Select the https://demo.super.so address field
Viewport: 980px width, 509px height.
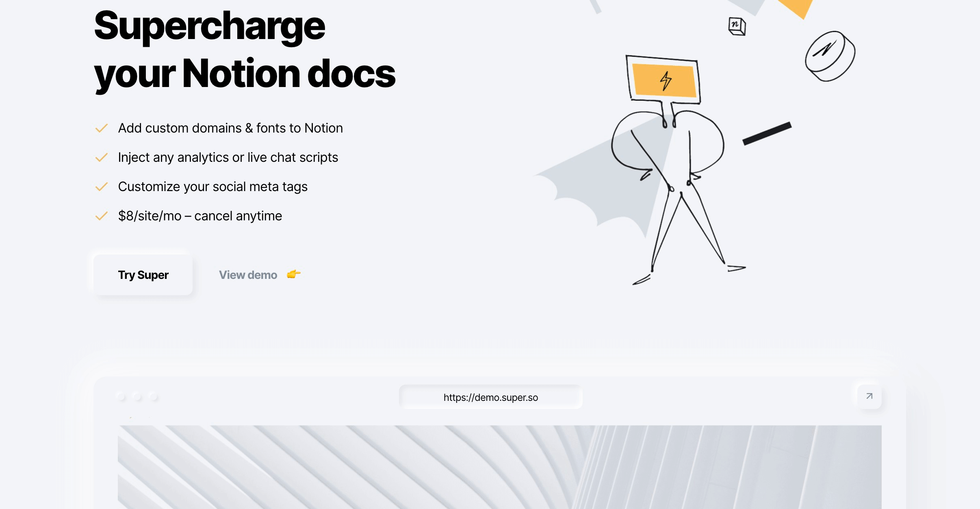(491, 397)
